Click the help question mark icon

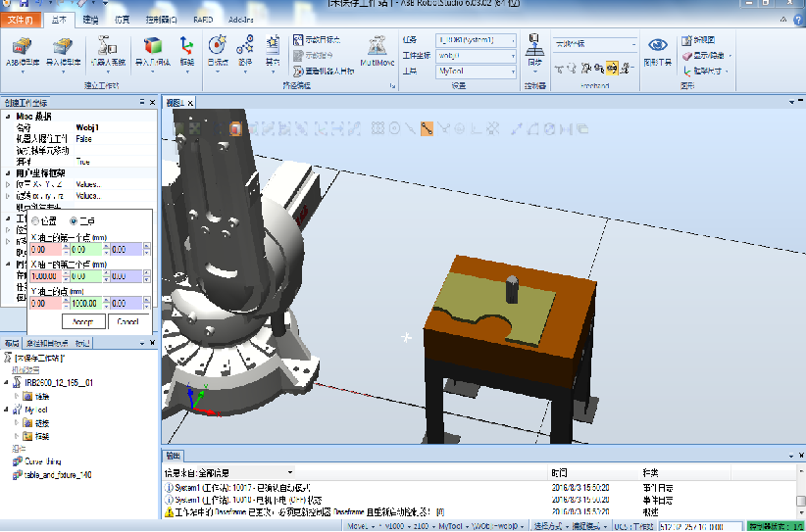coord(798,20)
